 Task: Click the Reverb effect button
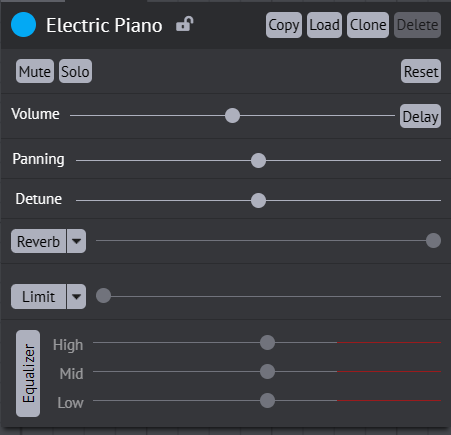pyautogui.click(x=38, y=241)
